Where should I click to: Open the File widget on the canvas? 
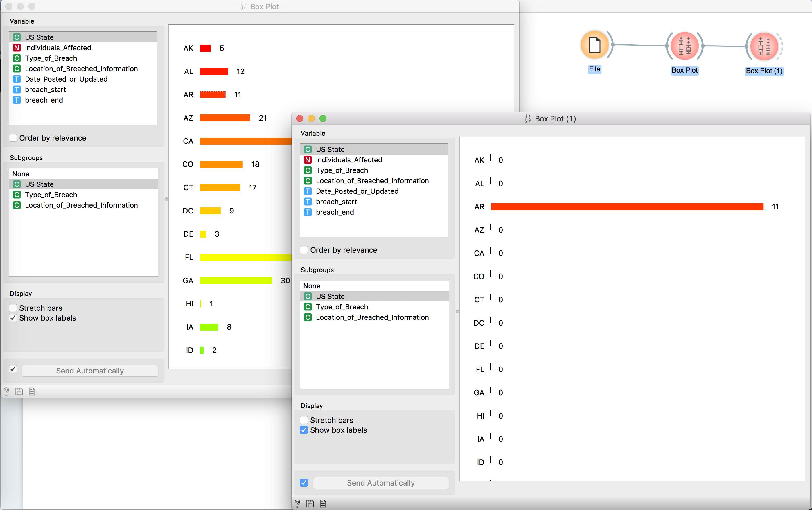pyautogui.click(x=594, y=45)
